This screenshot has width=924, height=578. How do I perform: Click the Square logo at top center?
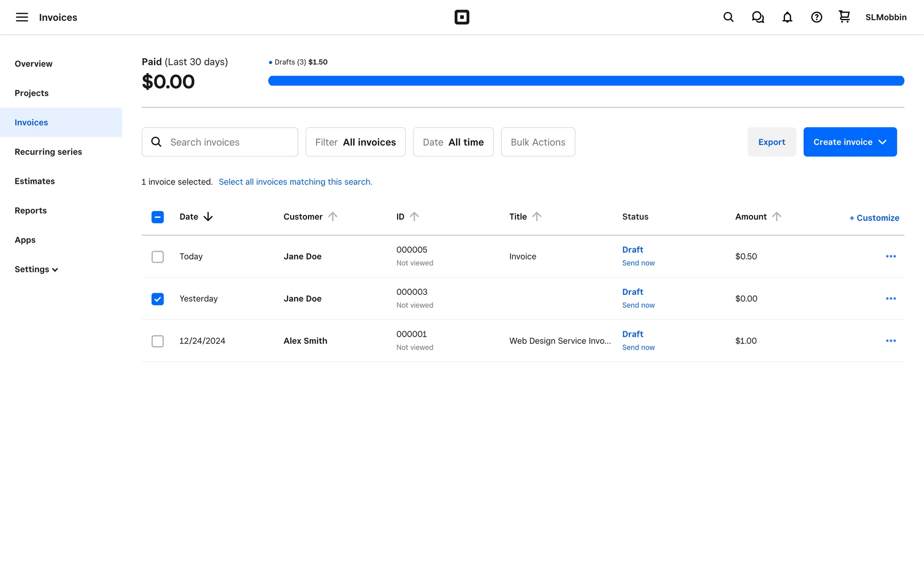(462, 17)
